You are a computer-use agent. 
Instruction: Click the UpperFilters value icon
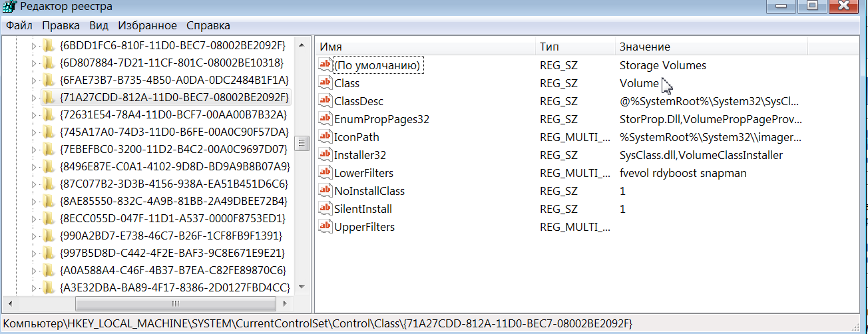[x=325, y=227]
